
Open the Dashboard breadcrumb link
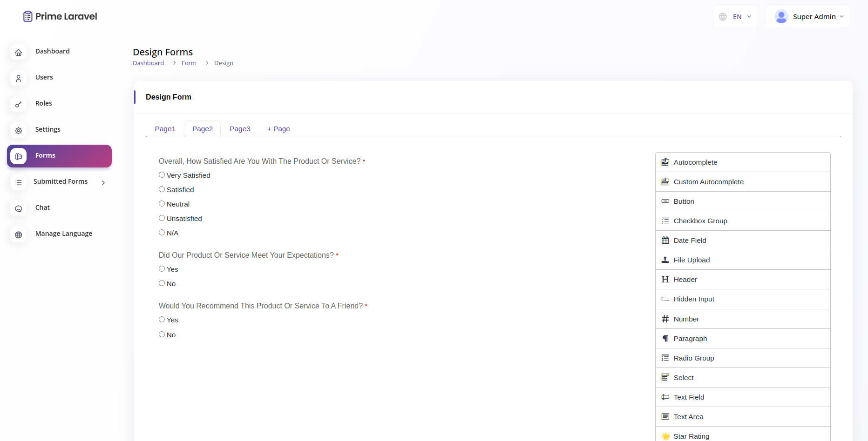[148, 63]
